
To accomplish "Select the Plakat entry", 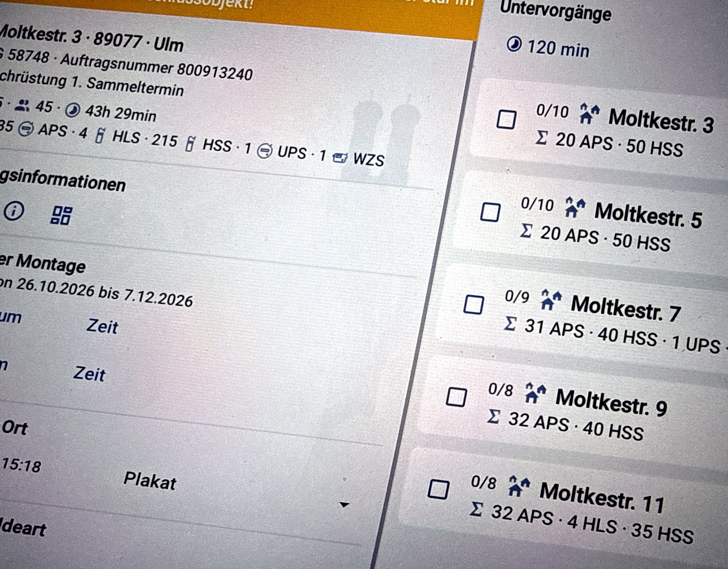I will click(x=150, y=481).
